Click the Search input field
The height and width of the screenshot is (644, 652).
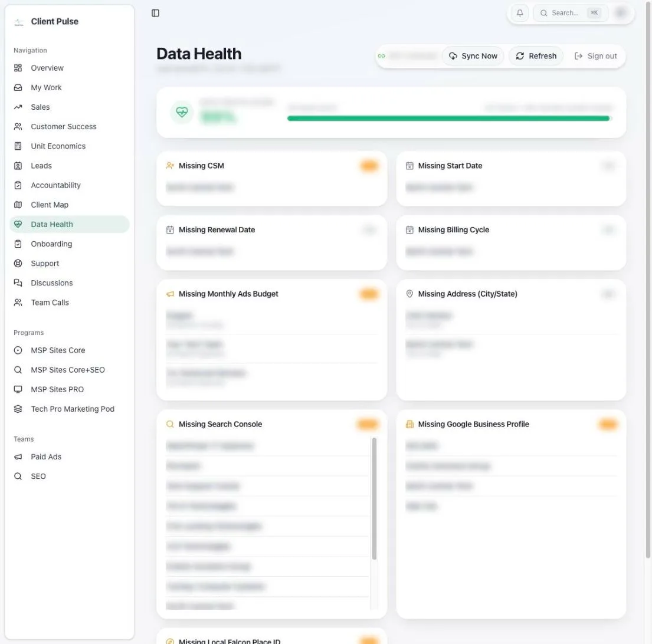[570, 14]
